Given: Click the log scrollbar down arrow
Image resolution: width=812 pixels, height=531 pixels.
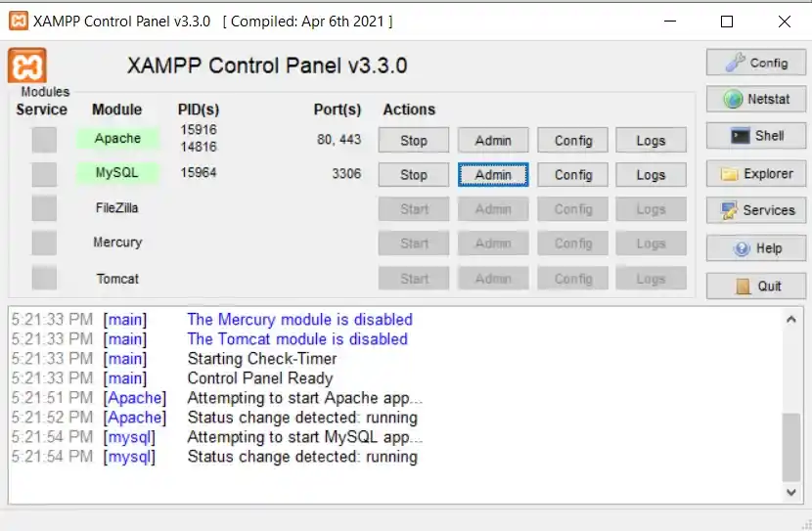Looking at the screenshot, I should click(x=790, y=492).
